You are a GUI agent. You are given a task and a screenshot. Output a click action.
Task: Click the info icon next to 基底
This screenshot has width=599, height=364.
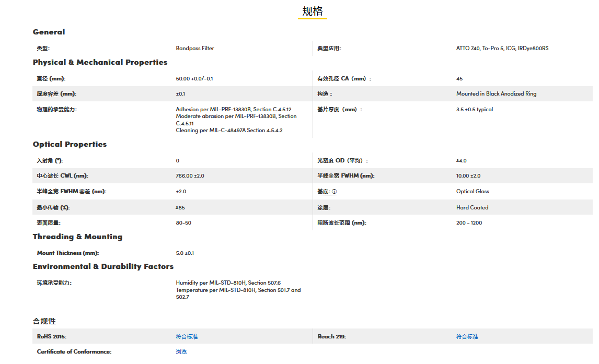335,192
